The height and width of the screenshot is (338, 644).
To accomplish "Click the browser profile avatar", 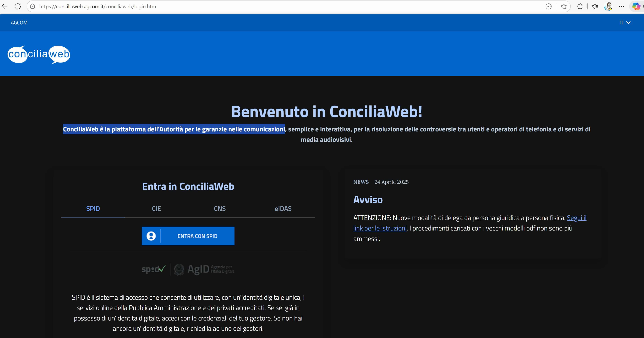I will pos(608,7).
